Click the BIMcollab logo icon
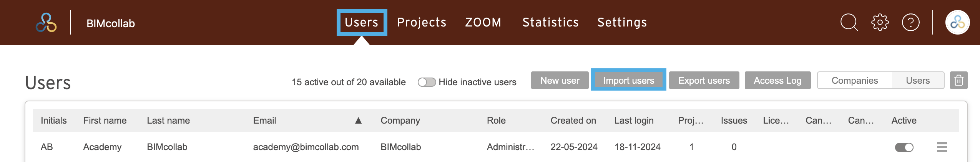This screenshot has width=980, height=162. pyautogui.click(x=46, y=23)
